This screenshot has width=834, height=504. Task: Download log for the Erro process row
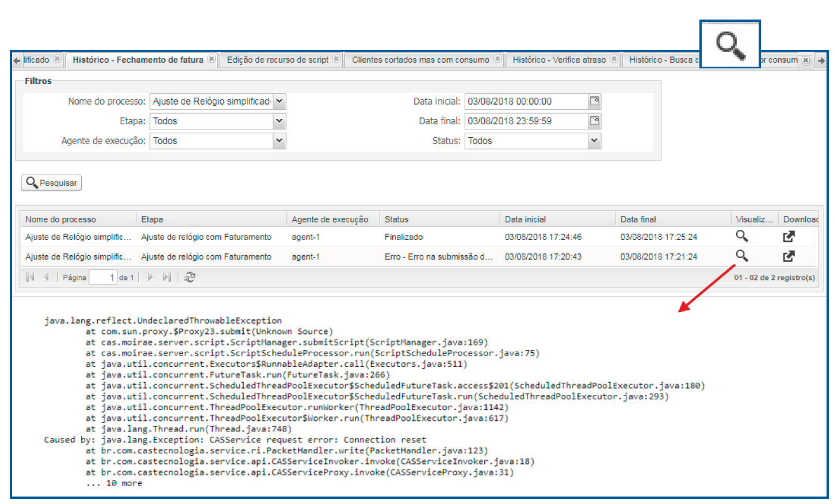[x=789, y=256]
